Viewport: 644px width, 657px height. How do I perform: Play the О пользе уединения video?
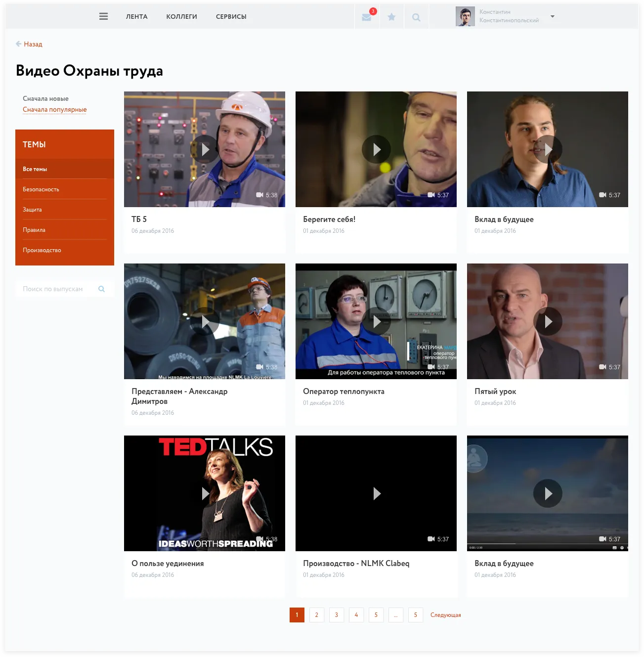click(205, 493)
